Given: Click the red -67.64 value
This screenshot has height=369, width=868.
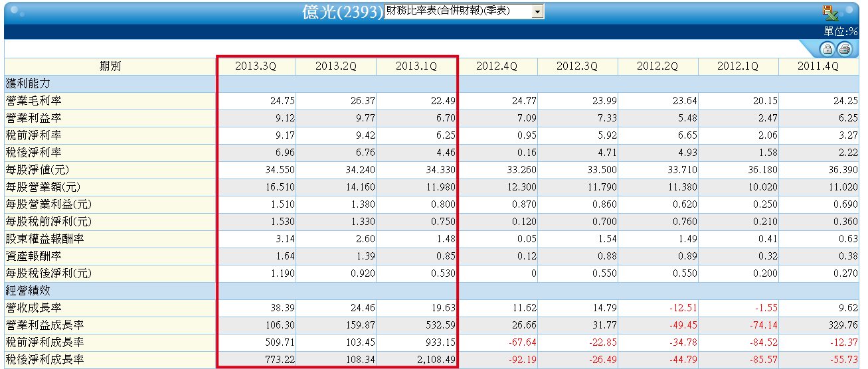Looking at the screenshot, I should (523, 342).
